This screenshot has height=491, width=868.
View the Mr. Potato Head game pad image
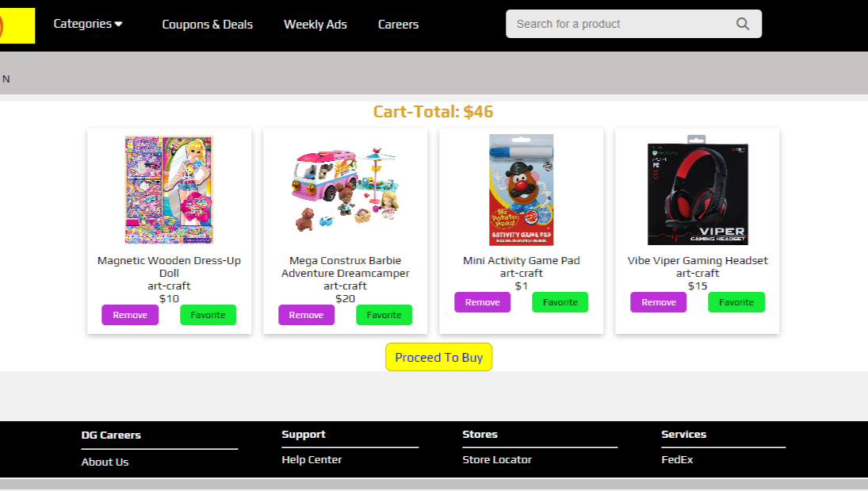[521, 190]
